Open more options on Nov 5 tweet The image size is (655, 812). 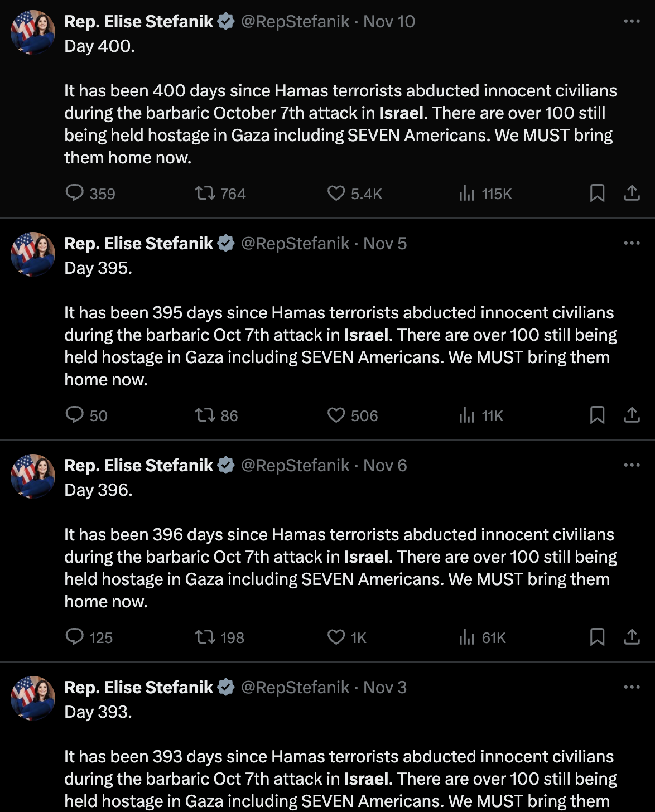(x=632, y=243)
